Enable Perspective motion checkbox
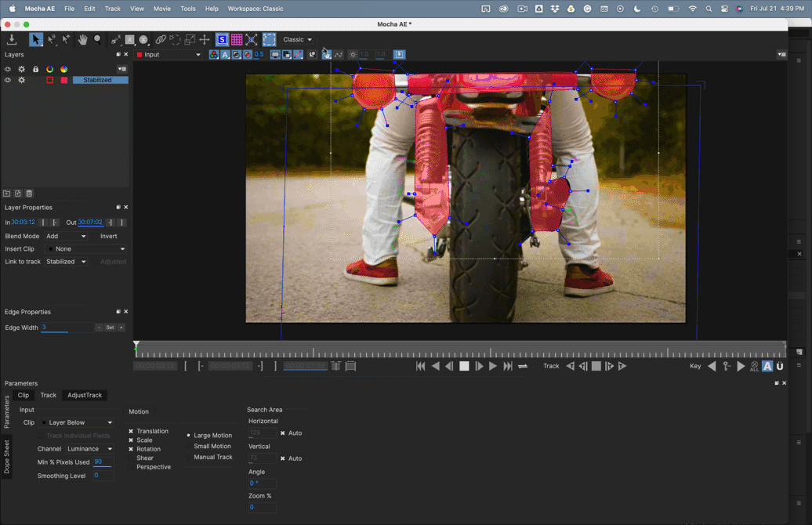This screenshot has width=812, height=525. [131, 467]
